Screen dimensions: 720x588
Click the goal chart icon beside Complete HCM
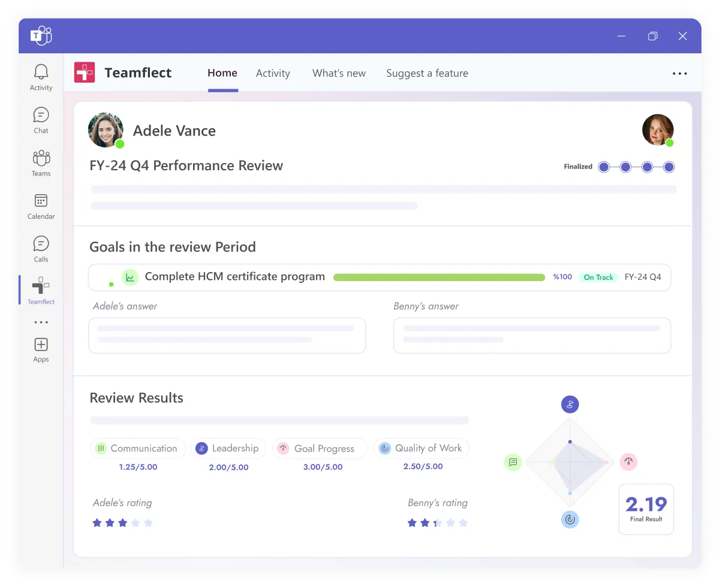click(x=130, y=277)
